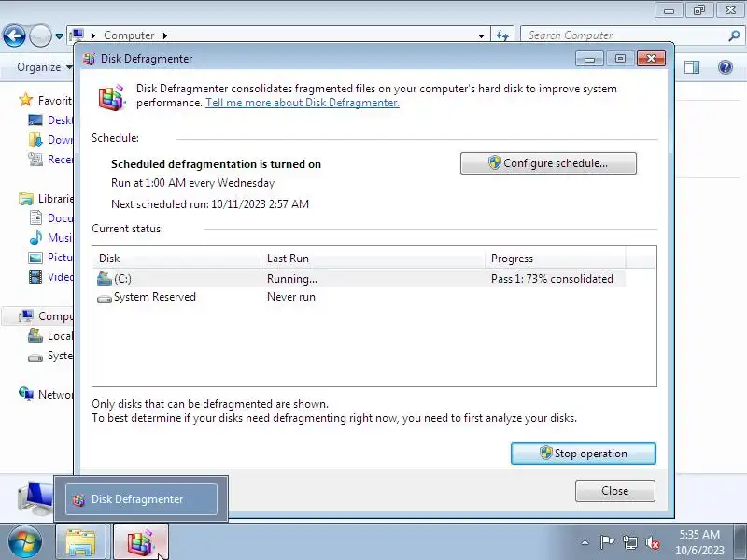
Task: Open address bar history dropdown in Explorer
Action: tap(481, 35)
